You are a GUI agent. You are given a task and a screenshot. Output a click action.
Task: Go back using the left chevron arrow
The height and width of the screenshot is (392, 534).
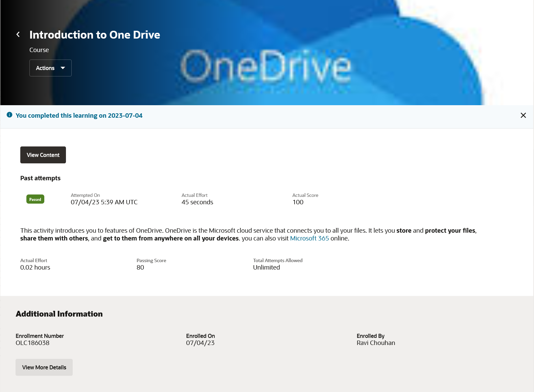coord(18,34)
